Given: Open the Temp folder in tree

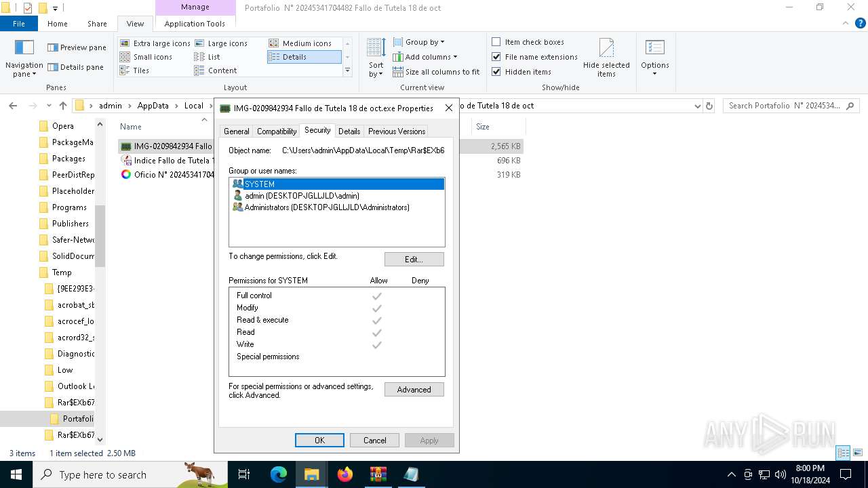Looking at the screenshot, I should point(62,272).
